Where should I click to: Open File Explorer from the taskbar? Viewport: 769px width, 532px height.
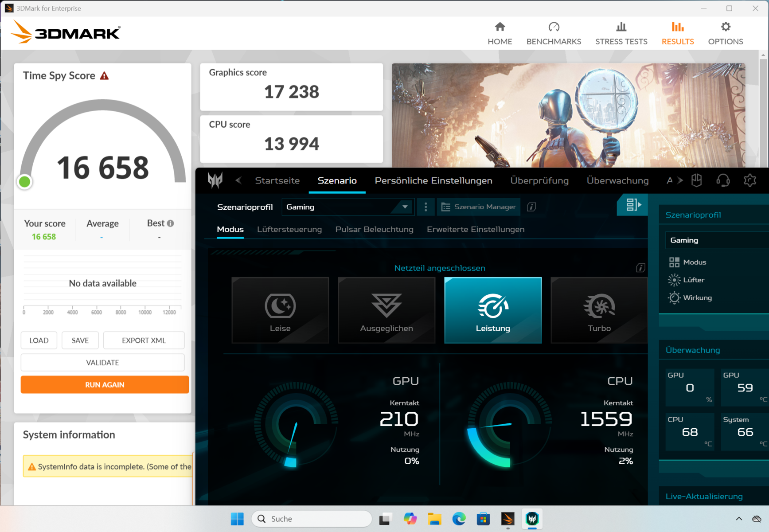434,519
